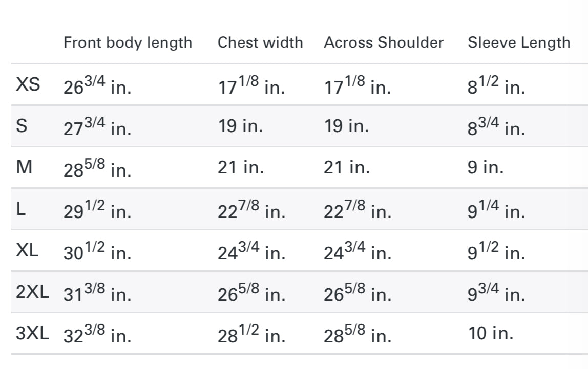Click the 2XL size row label

pyautogui.click(x=32, y=292)
